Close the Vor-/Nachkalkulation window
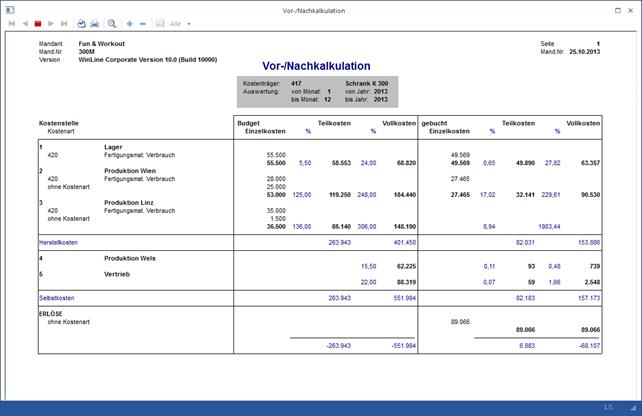 pos(631,8)
